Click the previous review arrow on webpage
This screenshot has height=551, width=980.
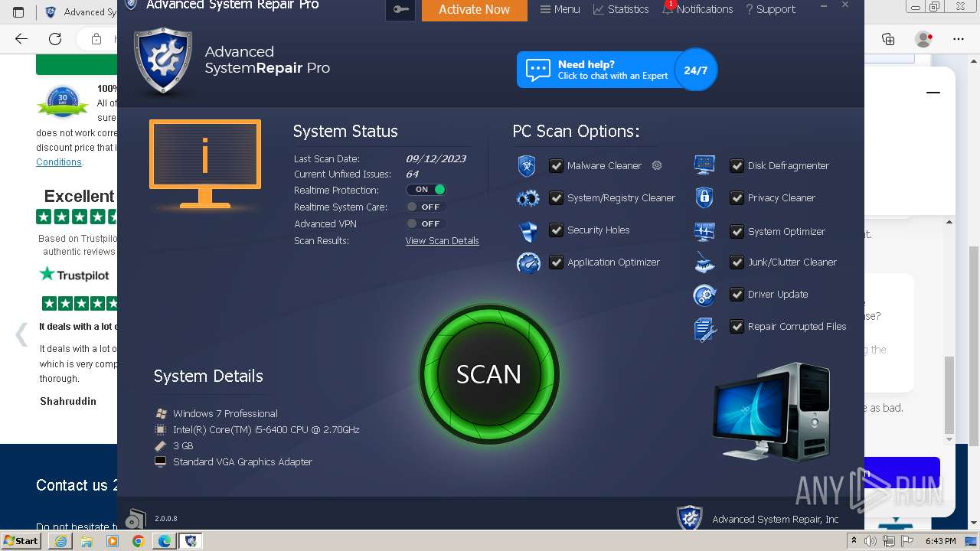pyautogui.click(x=21, y=334)
